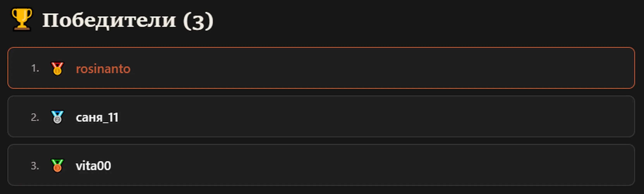The width and height of the screenshot is (644, 194).
Task: Select the highlighted orange-bordered winner card
Action: [321, 68]
